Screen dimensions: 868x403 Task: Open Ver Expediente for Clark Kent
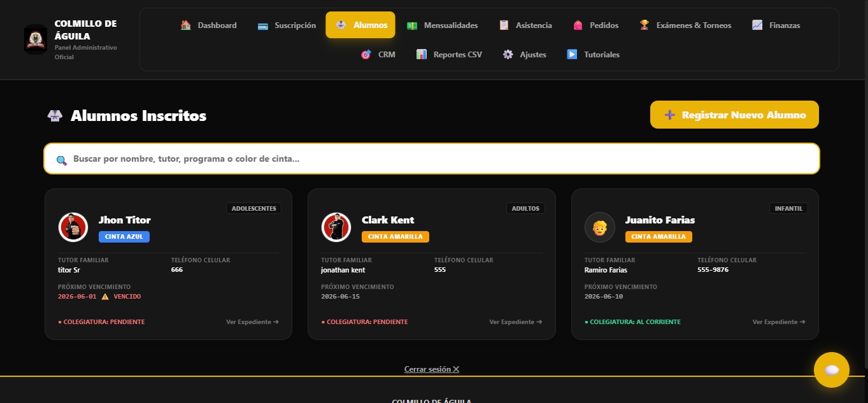click(516, 322)
